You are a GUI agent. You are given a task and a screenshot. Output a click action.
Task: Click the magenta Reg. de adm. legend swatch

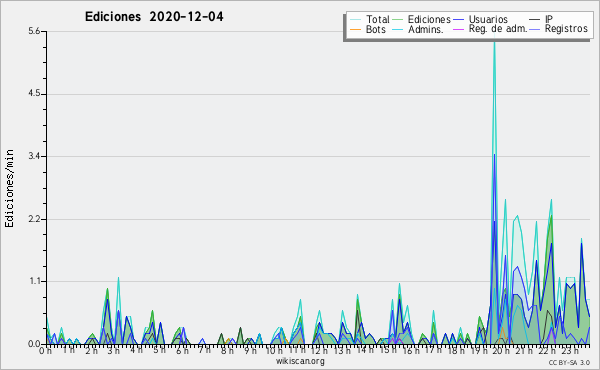point(458,29)
